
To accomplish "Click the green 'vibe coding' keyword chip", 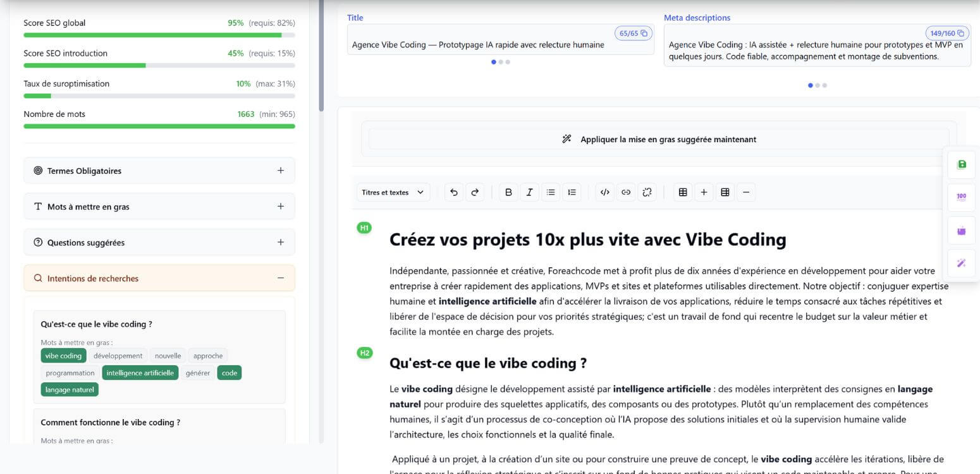I will click(64, 356).
